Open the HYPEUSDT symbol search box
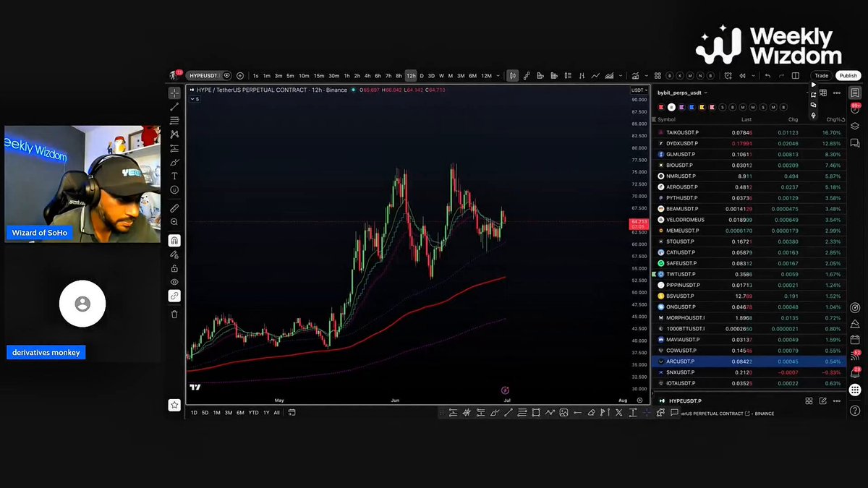868x488 pixels. 208,76
